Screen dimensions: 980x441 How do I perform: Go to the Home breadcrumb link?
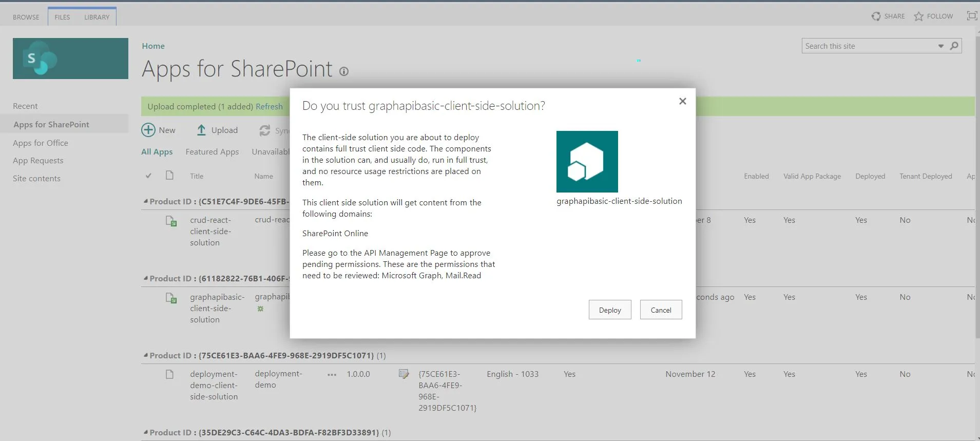[x=153, y=46]
